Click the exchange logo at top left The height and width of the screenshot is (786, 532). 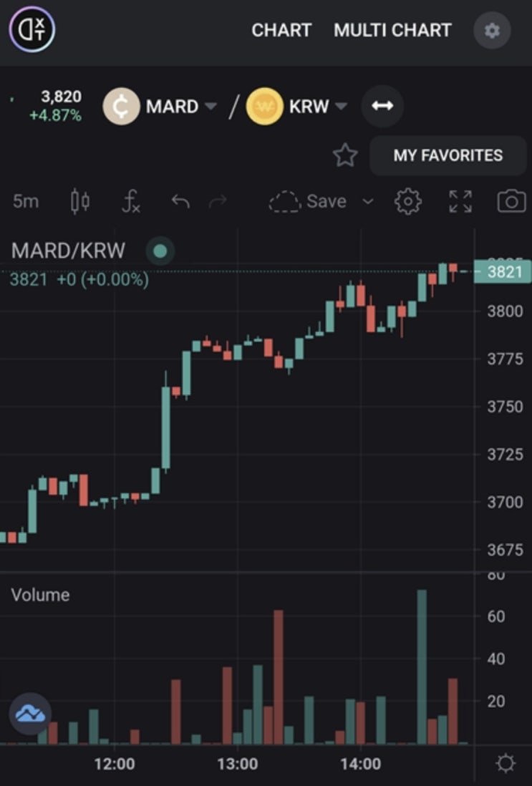point(32,29)
